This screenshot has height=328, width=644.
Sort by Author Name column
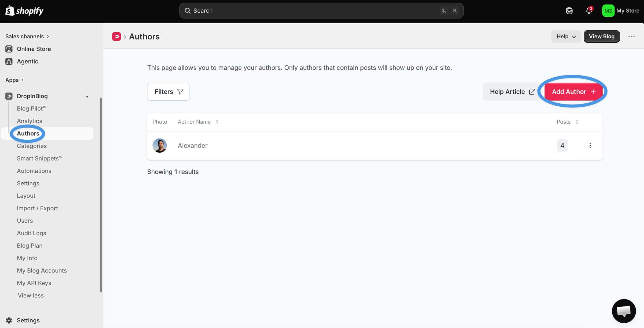pyautogui.click(x=198, y=122)
